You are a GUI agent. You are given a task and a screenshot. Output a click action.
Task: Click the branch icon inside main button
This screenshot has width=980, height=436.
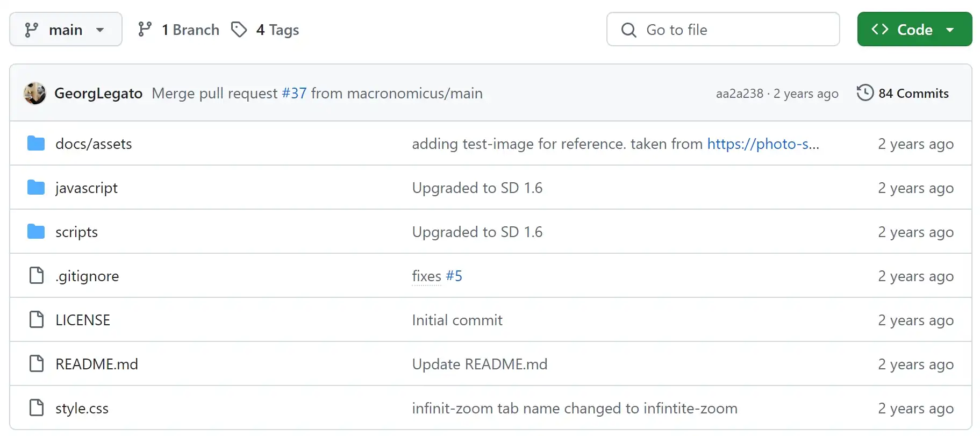(32, 30)
